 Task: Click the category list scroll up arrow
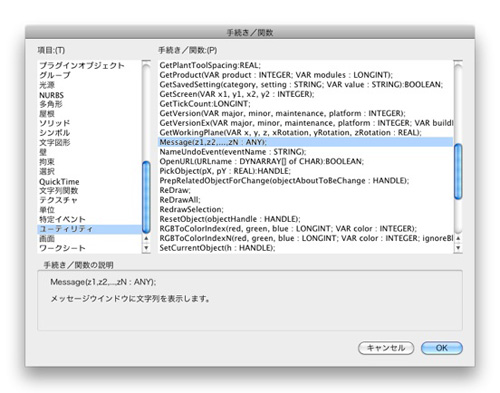pos(146,239)
